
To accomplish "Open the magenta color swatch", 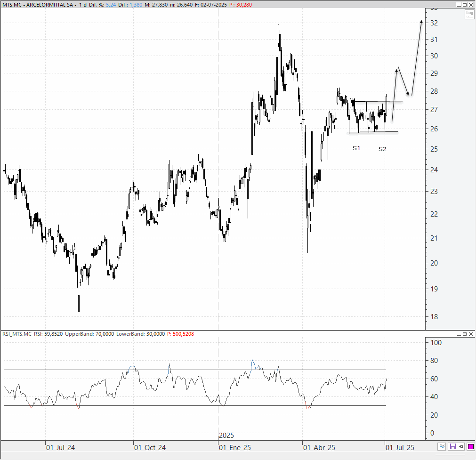I will (470, 446).
